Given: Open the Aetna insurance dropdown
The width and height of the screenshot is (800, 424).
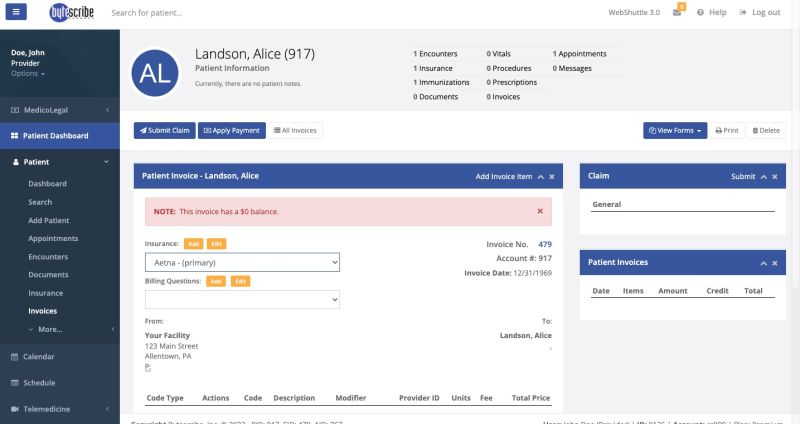Looking at the screenshot, I should click(242, 262).
